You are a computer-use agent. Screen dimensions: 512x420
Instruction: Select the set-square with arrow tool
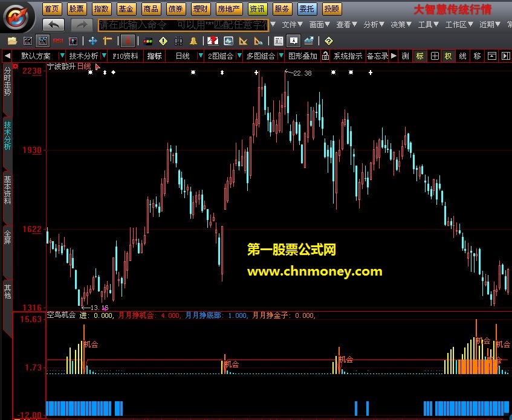coord(258,41)
